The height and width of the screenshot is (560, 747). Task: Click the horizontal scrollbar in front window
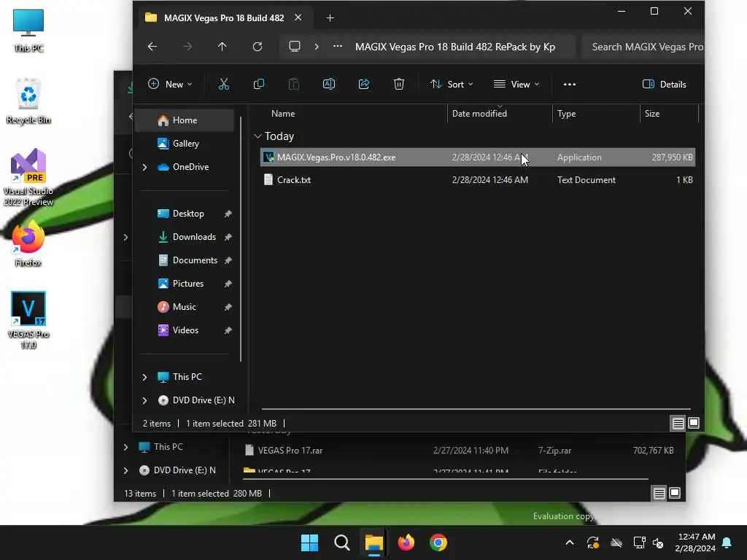476,409
